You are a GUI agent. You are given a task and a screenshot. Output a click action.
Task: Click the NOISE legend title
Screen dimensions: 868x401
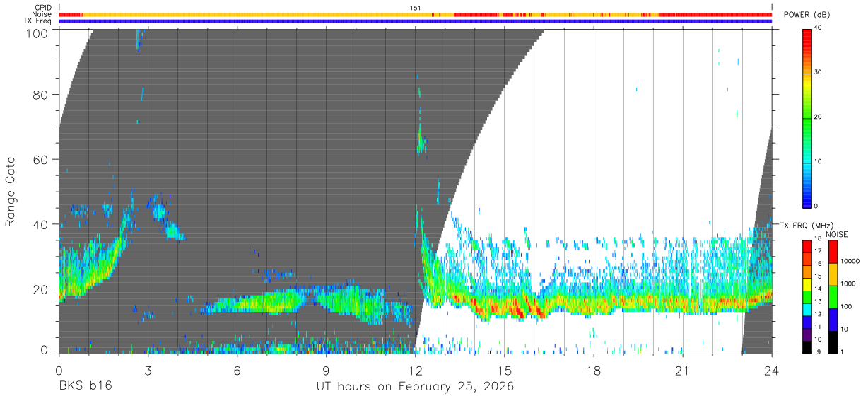pos(836,235)
